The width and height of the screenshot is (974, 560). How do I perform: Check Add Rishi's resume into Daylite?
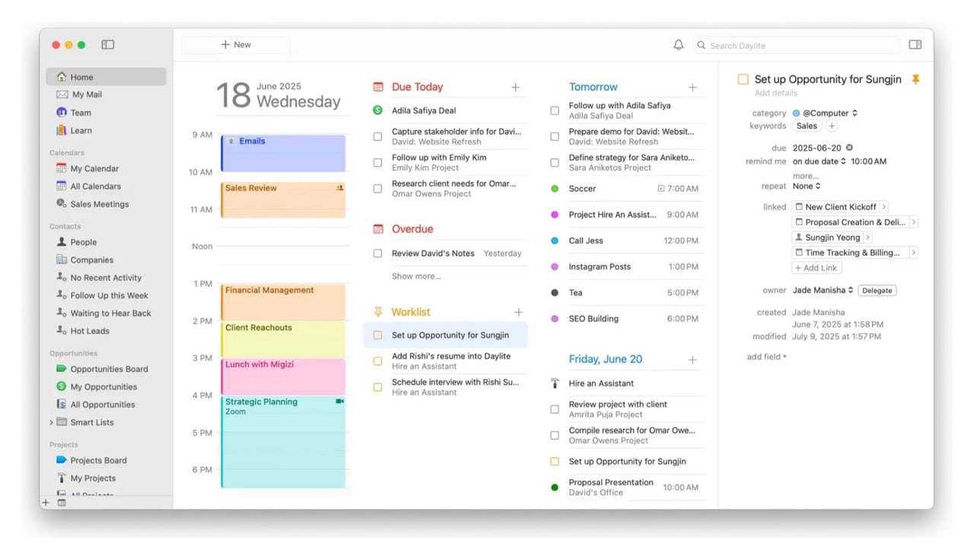377,361
